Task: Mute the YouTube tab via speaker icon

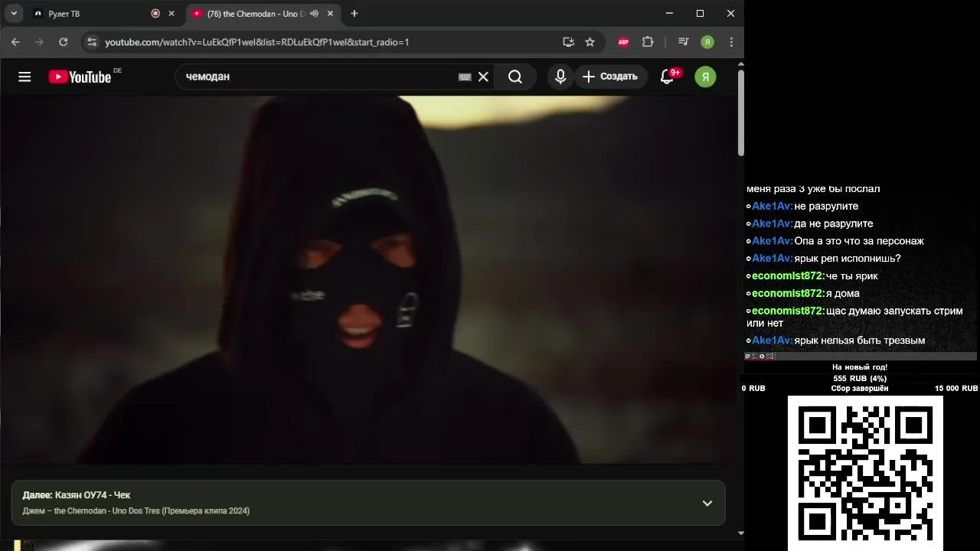Action: (x=314, y=14)
